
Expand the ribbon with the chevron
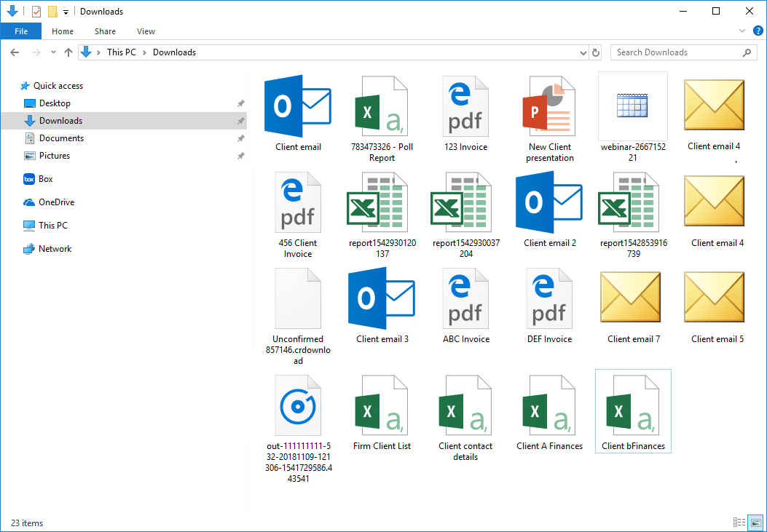(742, 31)
